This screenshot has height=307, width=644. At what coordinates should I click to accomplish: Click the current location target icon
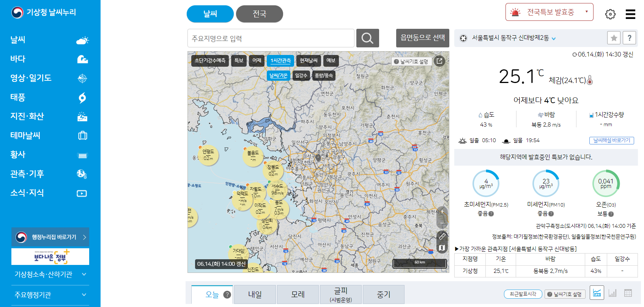click(x=463, y=38)
